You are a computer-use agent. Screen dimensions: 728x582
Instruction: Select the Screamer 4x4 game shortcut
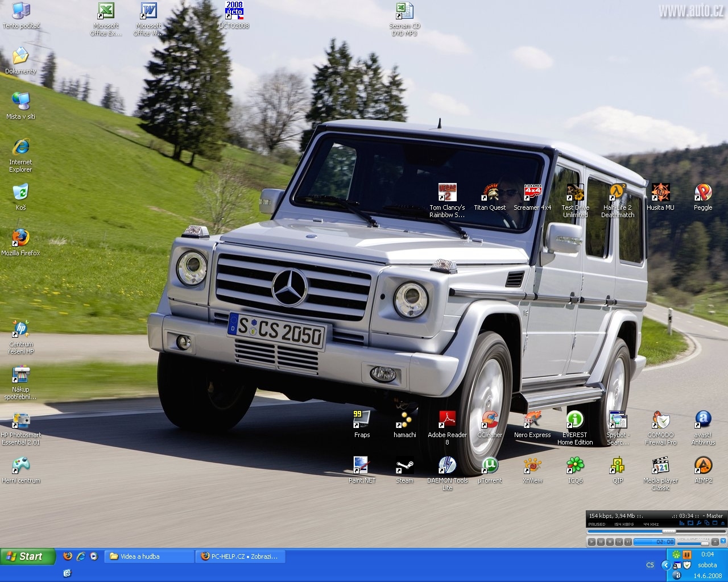point(532,198)
